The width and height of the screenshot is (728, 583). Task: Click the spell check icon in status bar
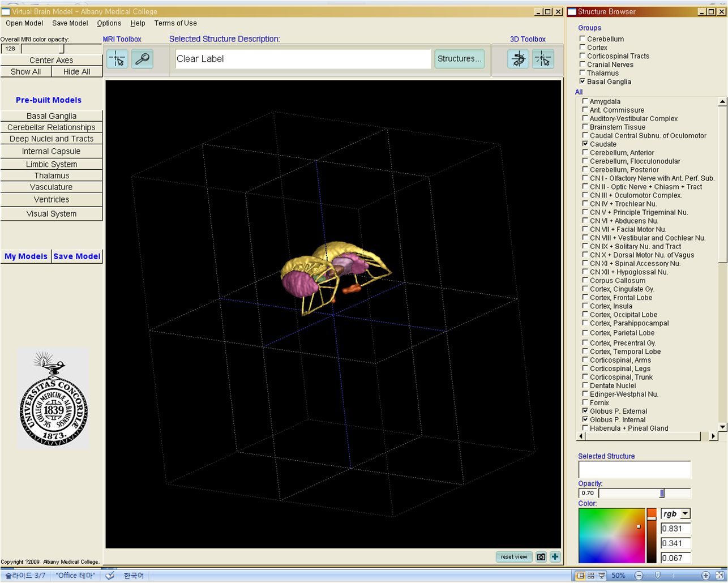click(110, 576)
